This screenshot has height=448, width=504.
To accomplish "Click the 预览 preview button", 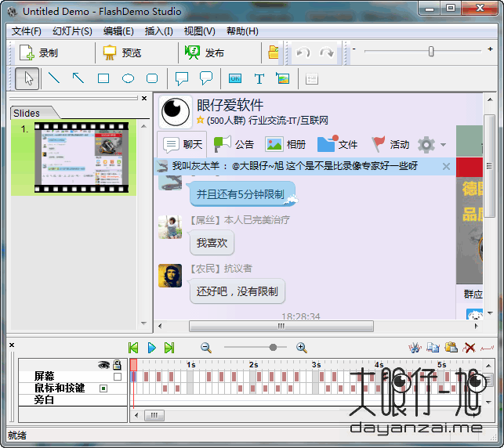I will tap(121, 52).
